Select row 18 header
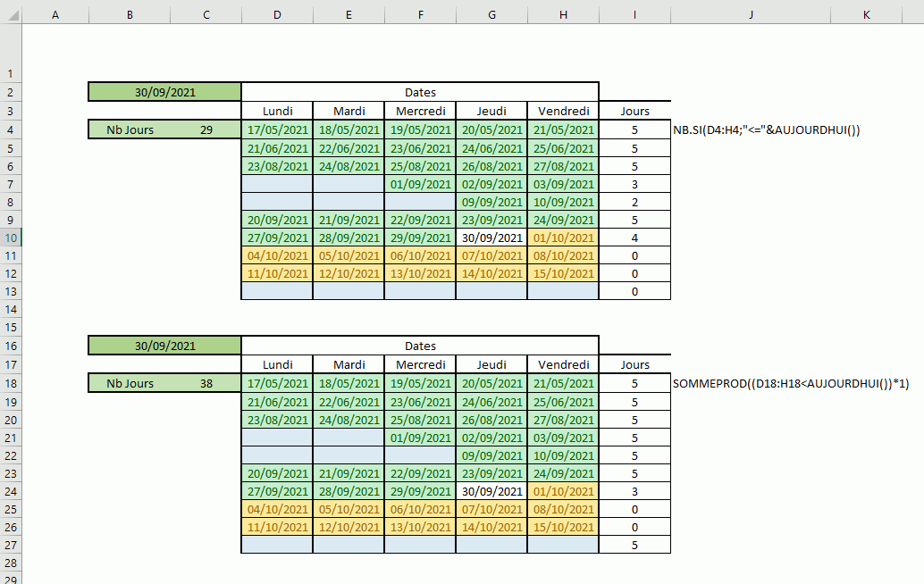Viewport: 924px width, 584px height. tap(11, 383)
